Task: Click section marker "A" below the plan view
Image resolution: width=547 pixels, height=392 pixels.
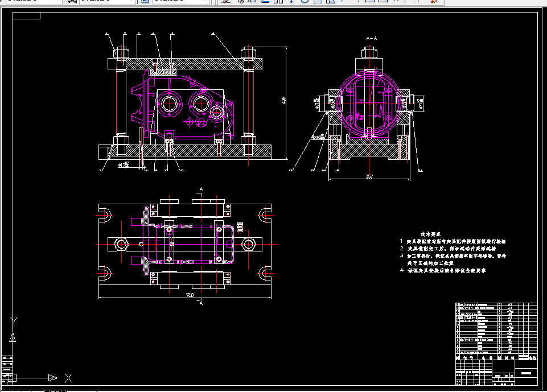Action: [x=201, y=303]
